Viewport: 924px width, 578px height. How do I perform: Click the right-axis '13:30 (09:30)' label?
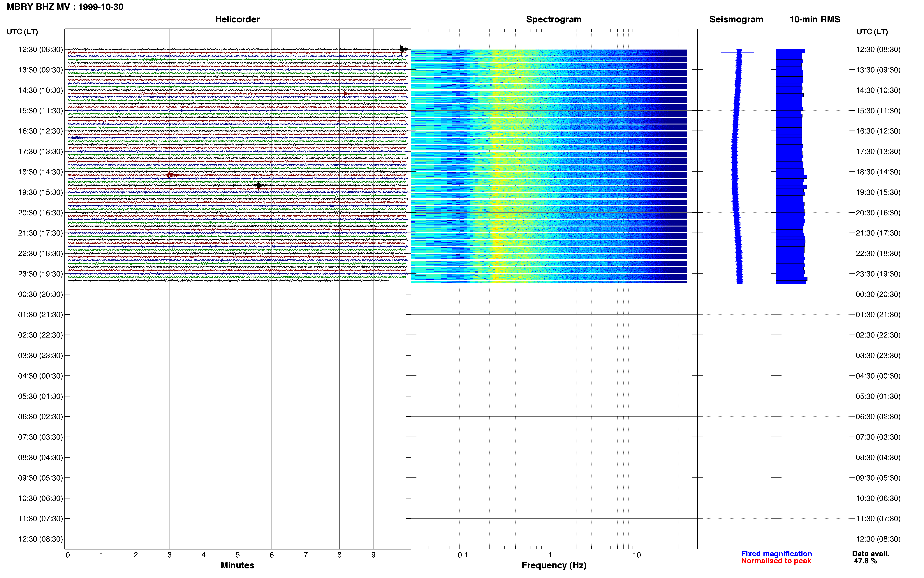(x=878, y=70)
